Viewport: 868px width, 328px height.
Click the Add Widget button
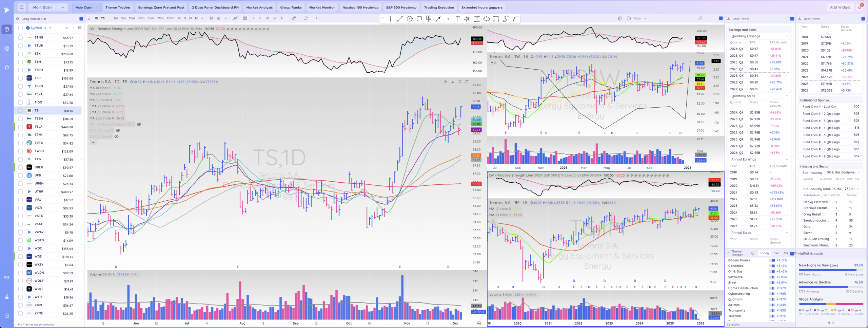point(840,7)
